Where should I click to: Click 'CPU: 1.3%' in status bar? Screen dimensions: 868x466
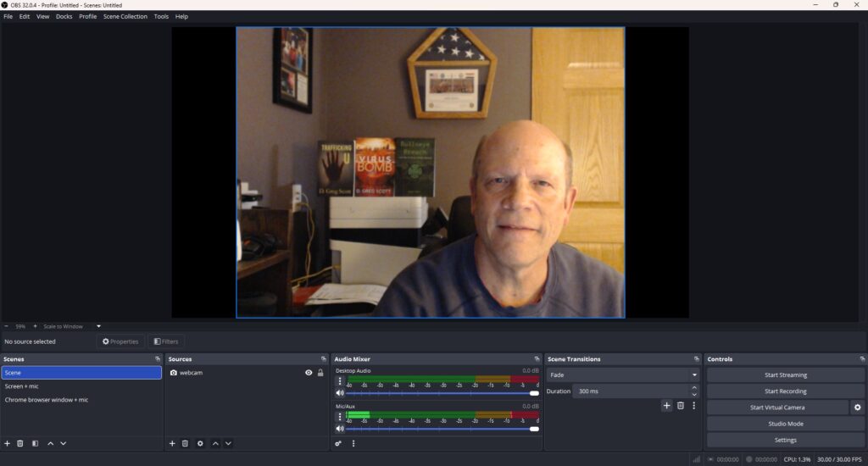tap(797, 459)
